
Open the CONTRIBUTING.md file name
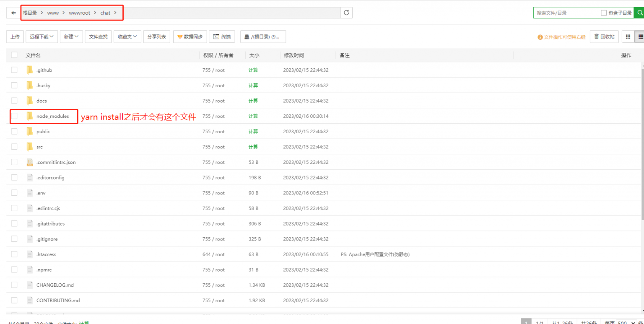click(58, 300)
